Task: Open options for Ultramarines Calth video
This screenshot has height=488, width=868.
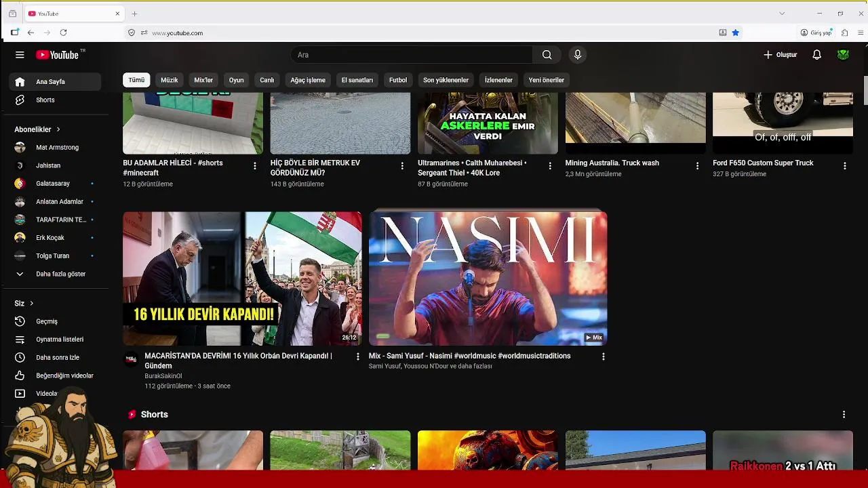Action: coord(550,166)
